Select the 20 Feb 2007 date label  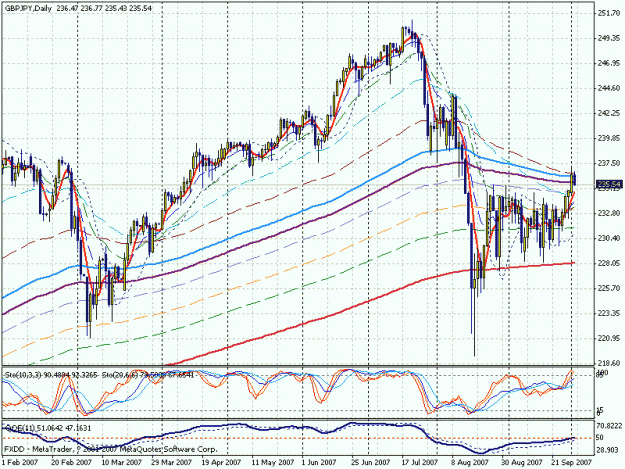pyautogui.click(x=71, y=463)
